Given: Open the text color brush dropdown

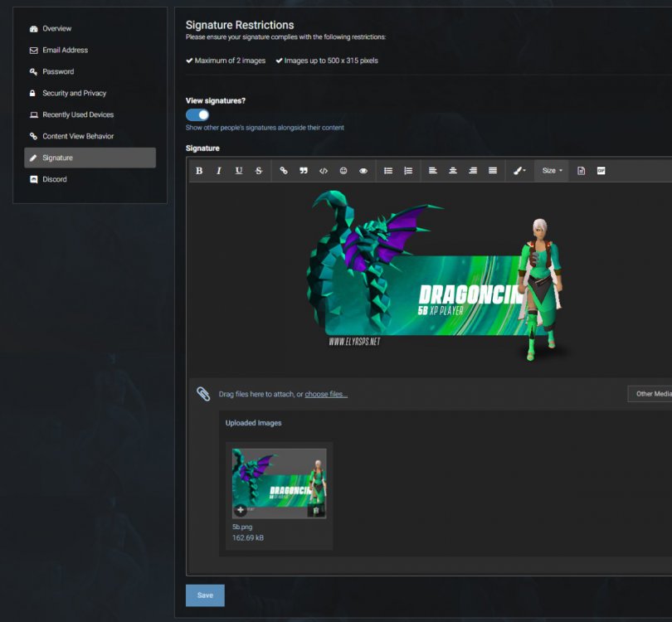Looking at the screenshot, I should 519,171.
